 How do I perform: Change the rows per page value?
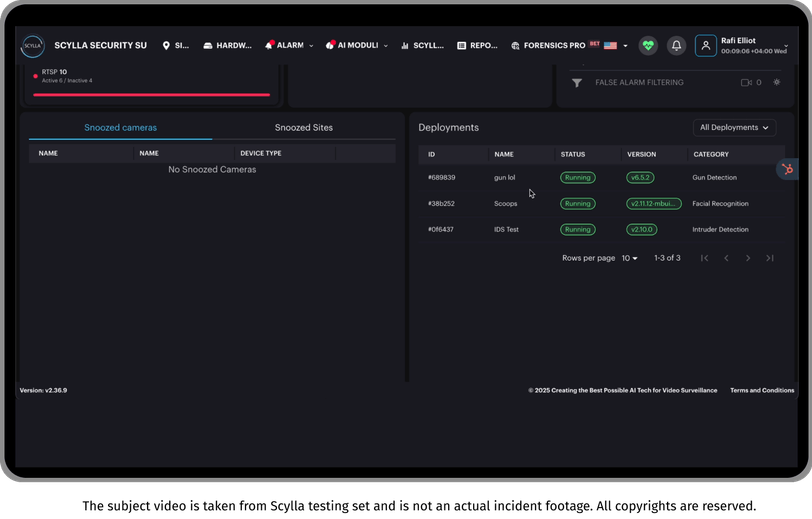coord(629,258)
